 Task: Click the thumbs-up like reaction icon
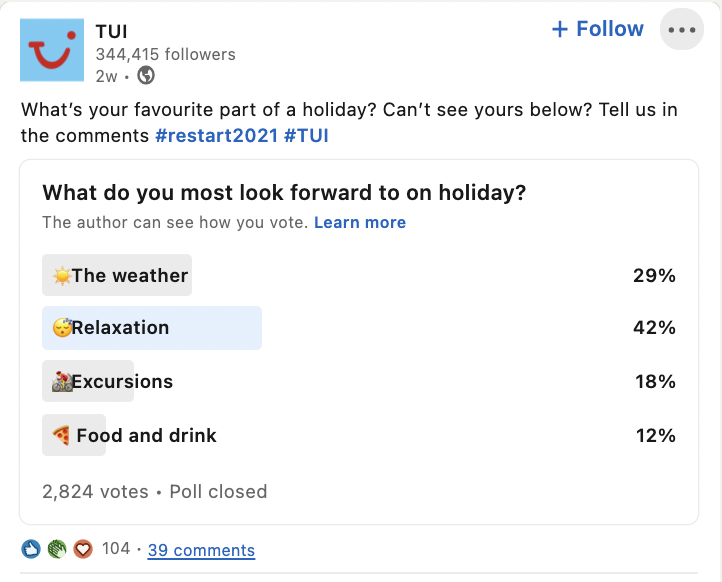(31, 549)
